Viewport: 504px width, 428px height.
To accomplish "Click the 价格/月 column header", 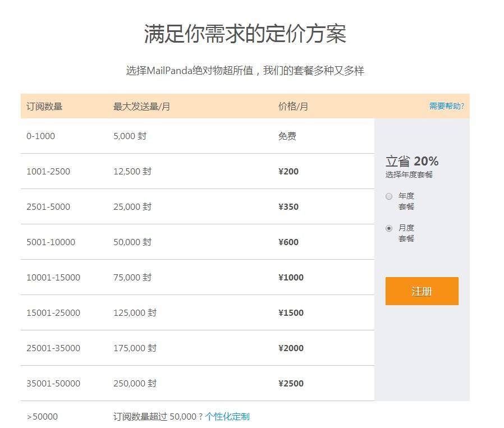I will coord(293,107).
